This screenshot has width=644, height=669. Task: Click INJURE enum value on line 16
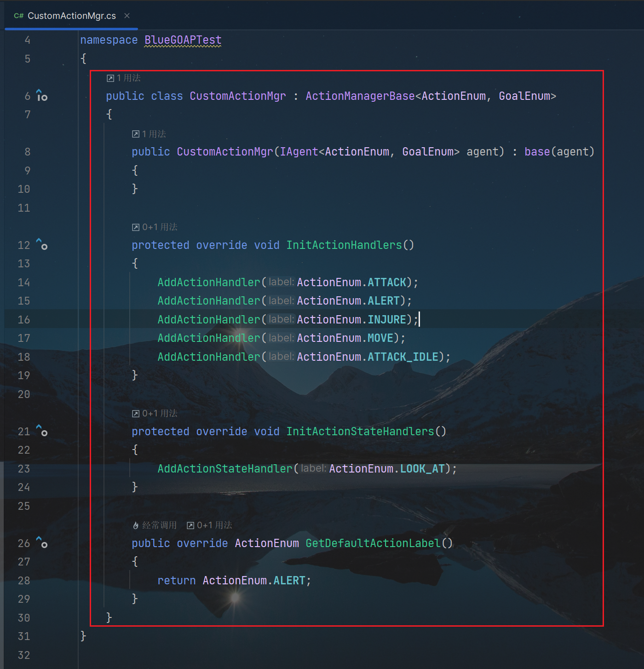tap(387, 319)
